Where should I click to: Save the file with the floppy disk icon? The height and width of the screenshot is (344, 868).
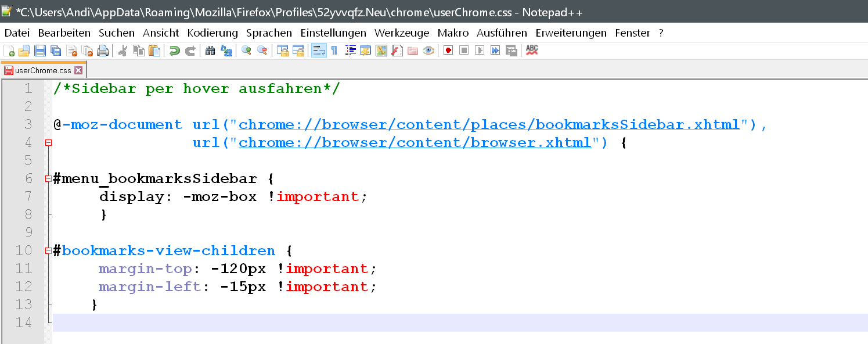pyautogui.click(x=39, y=51)
